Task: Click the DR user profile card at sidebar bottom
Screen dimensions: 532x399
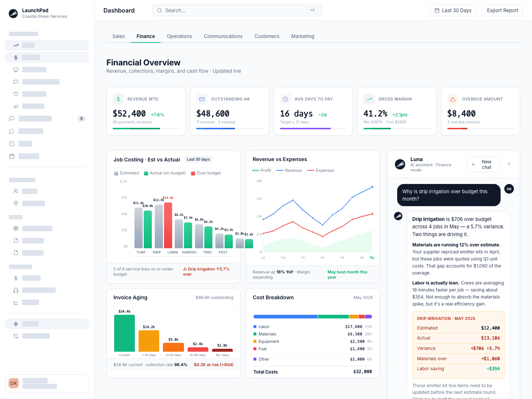Action: [47, 383]
